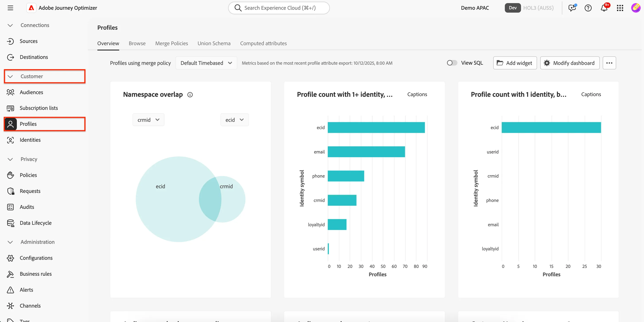This screenshot has width=644, height=322.
Task: Collapse the Privacy section
Action: (x=10, y=159)
